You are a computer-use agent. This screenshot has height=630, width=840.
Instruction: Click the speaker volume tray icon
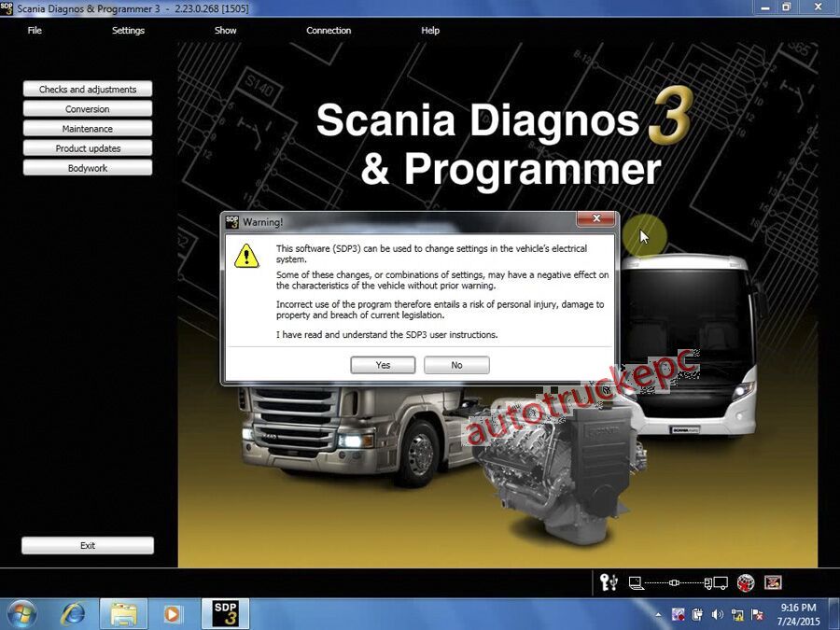(718, 614)
